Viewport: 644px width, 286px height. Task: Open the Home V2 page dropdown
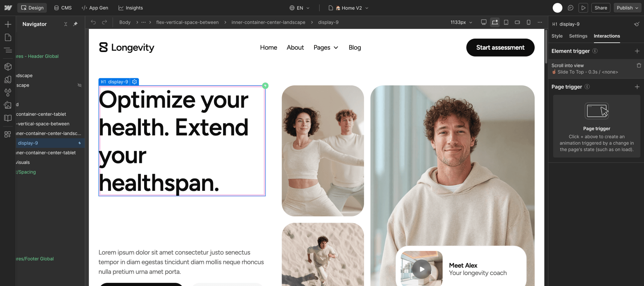pos(348,8)
